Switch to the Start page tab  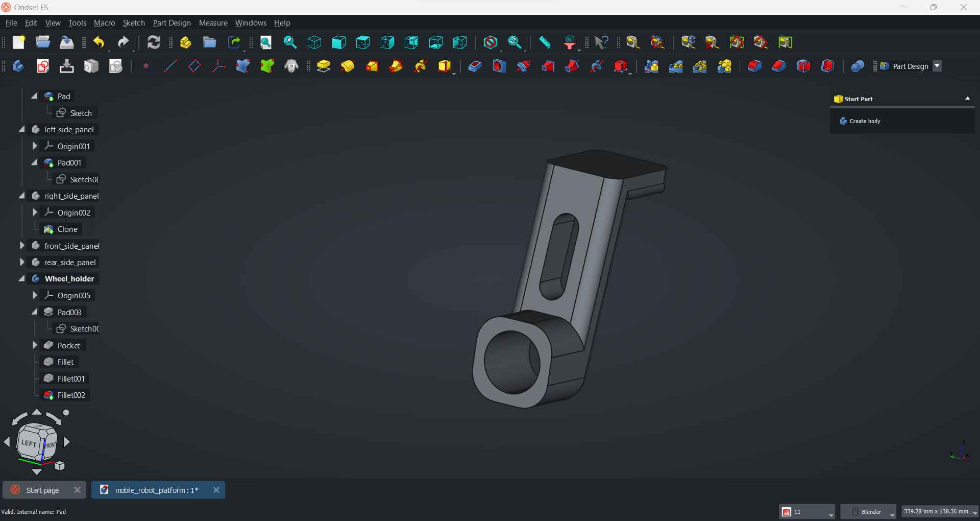tap(42, 490)
